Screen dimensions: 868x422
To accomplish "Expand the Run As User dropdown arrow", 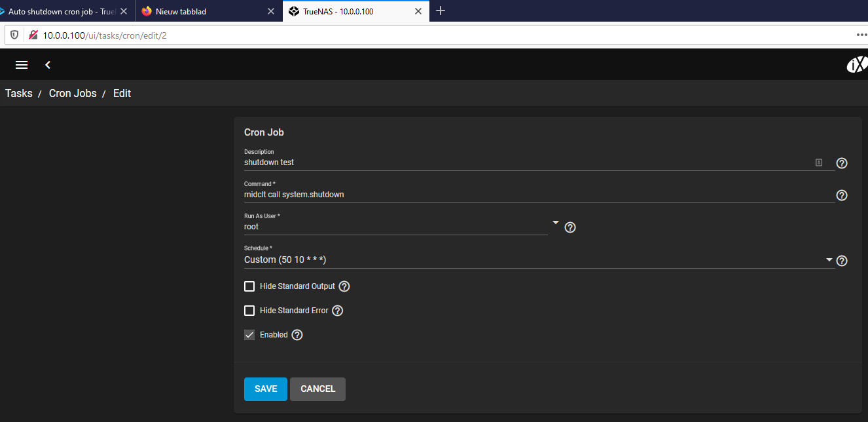I will pyautogui.click(x=556, y=223).
